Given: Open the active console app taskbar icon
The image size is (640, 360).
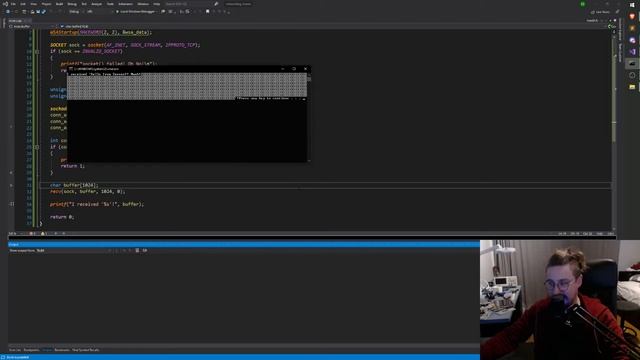Looking at the screenshot, I should [632, 64].
